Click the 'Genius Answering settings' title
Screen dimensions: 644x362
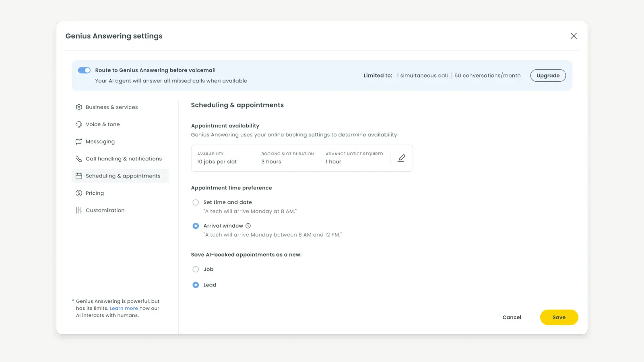[114, 36]
